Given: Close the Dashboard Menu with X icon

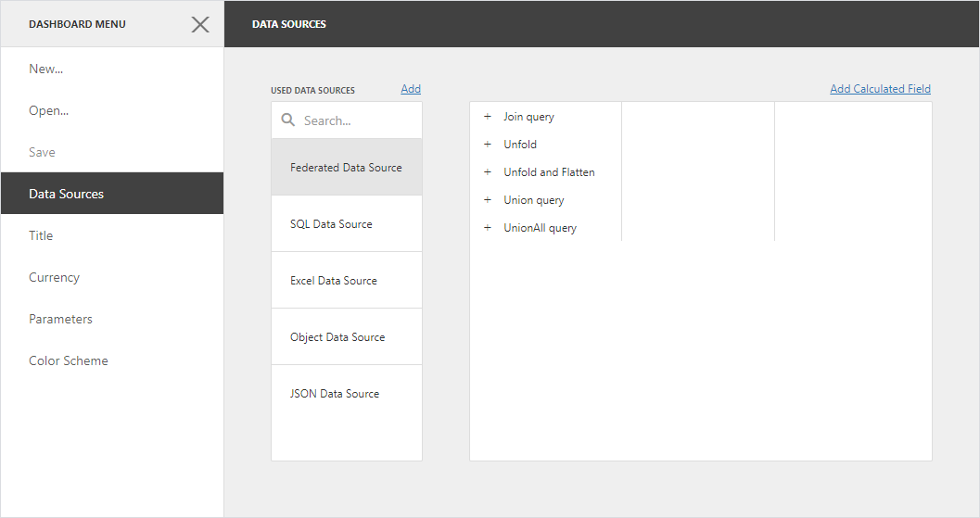Looking at the screenshot, I should [200, 24].
